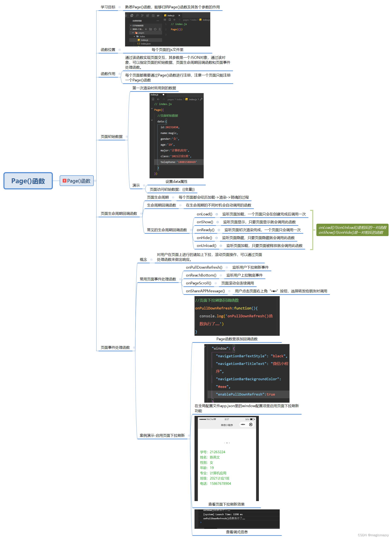Screen dimensions: 392x539
Task: Click the back arrow in the first editor breadcrumb bar
Action: pyautogui.click(x=174, y=20)
